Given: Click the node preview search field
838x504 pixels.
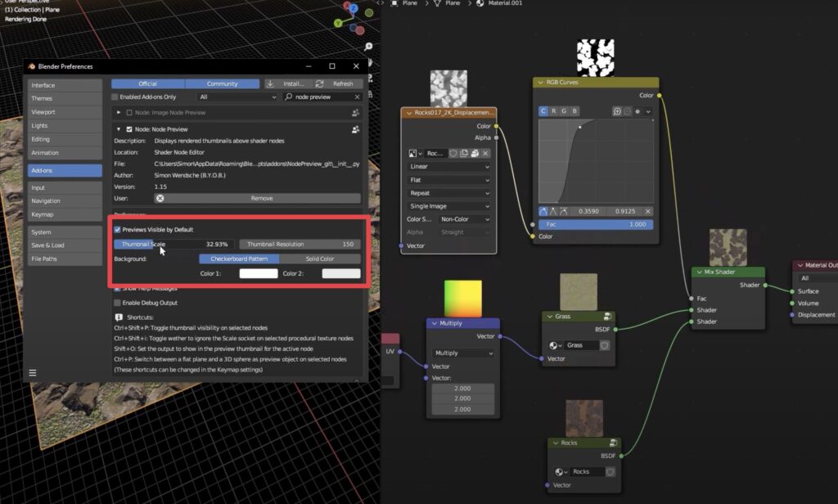Looking at the screenshot, I should (322, 97).
